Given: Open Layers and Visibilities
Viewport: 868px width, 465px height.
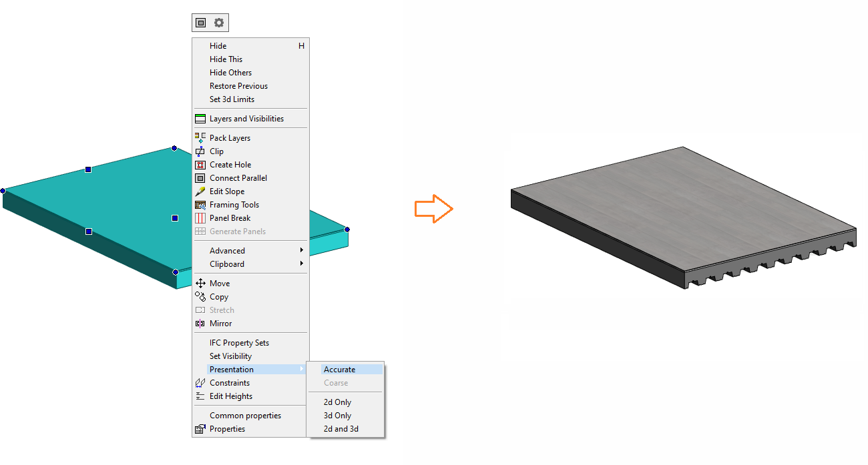Looking at the screenshot, I should pyautogui.click(x=246, y=119).
